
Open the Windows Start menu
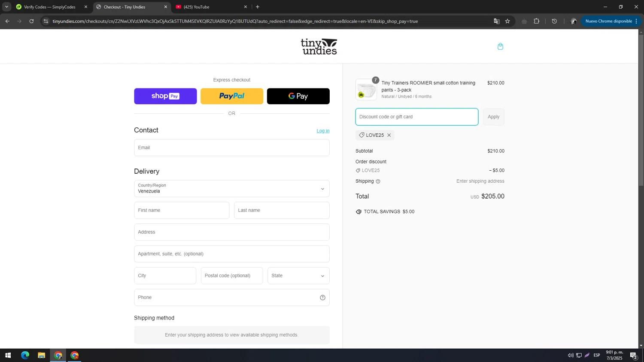[x=8, y=355]
